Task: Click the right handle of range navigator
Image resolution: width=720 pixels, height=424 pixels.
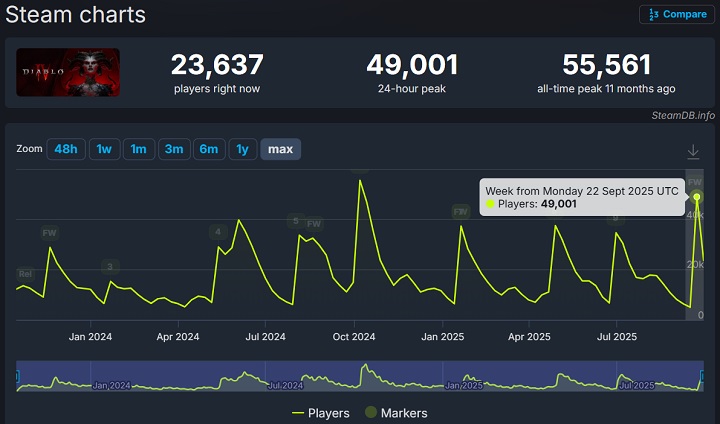Action: [702, 376]
